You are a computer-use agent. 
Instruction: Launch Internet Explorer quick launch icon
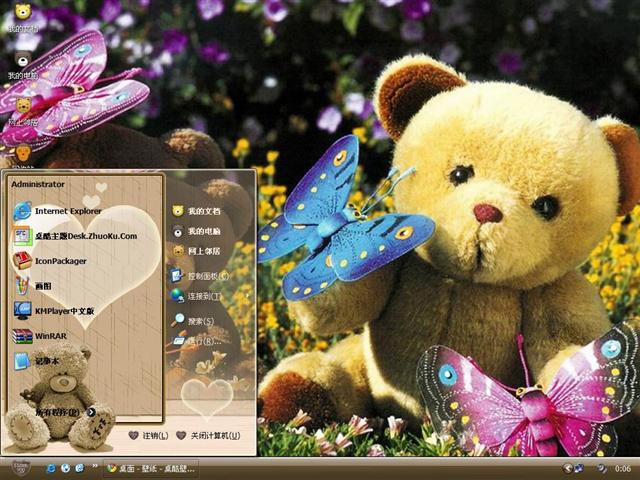pos(51,468)
